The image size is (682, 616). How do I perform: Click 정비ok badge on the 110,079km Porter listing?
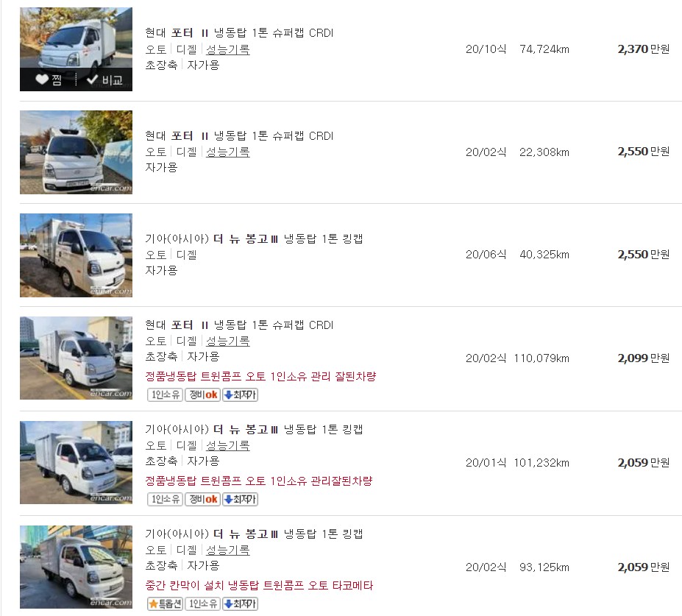(202, 395)
